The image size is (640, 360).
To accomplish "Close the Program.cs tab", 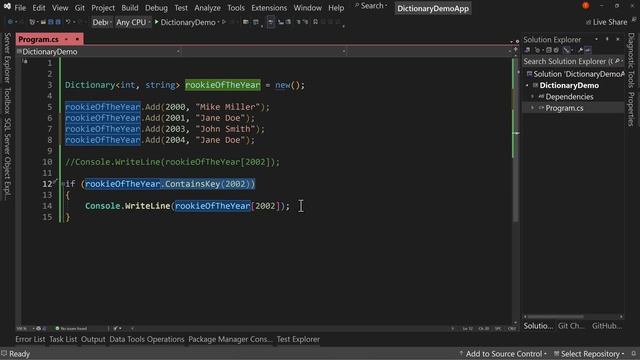I will coord(77,39).
